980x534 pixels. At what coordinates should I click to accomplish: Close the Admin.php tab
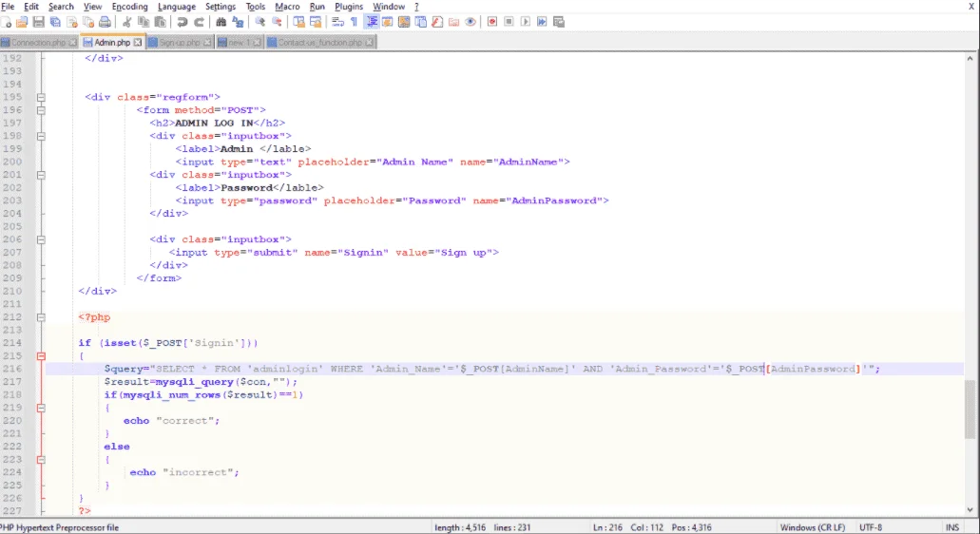[138, 43]
